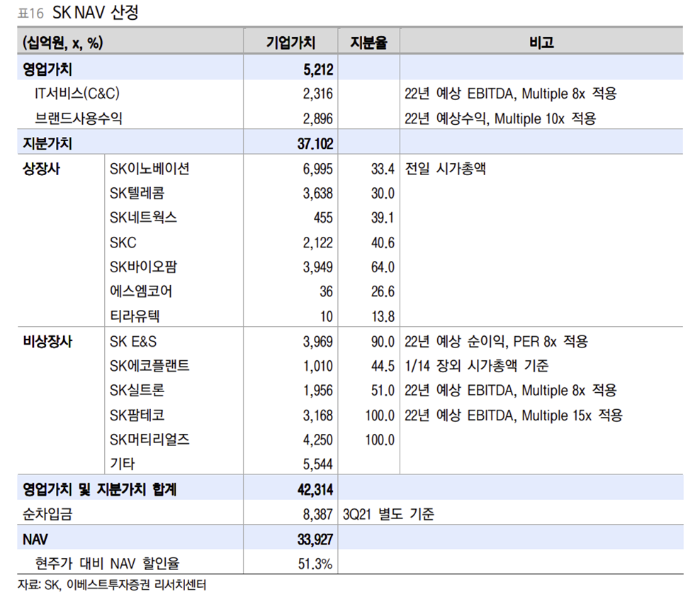
Task: Click the '에스엠코어' row label
Action: tap(140, 291)
